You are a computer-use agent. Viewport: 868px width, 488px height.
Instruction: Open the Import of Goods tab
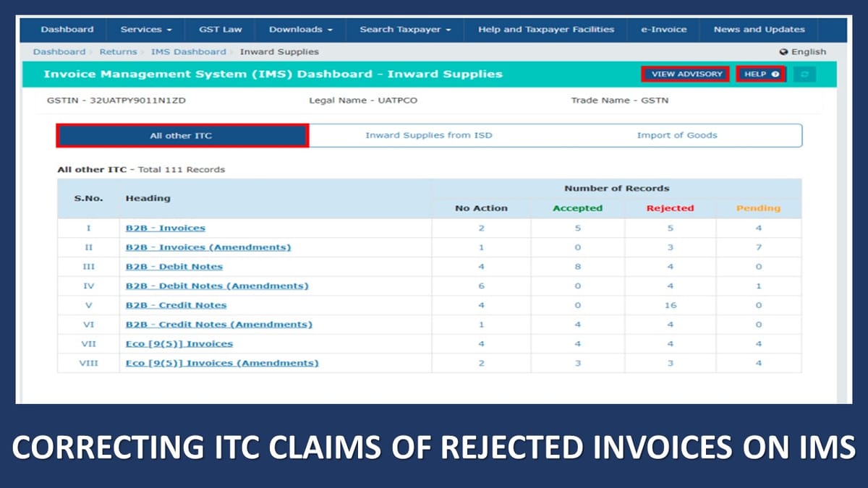pyautogui.click(x=677, y=135)
